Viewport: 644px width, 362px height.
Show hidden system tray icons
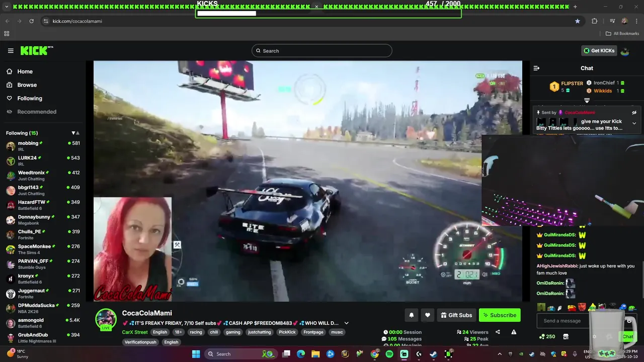[499, 354]
